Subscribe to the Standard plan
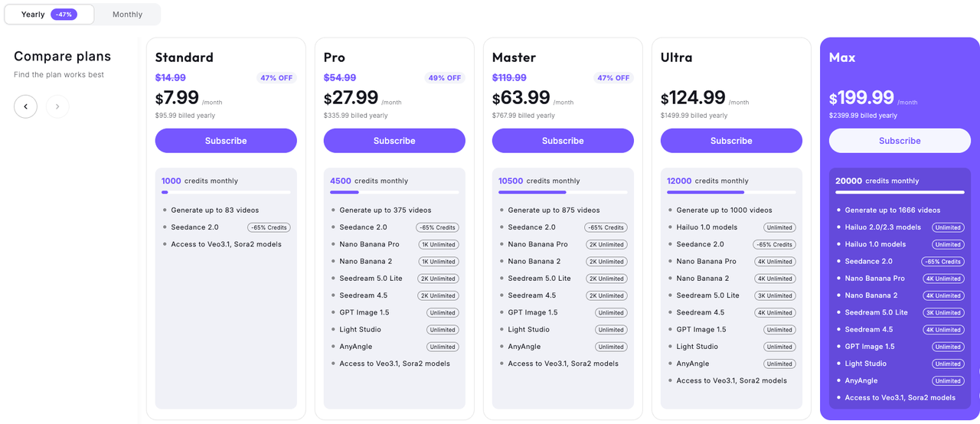 [x=226, y=141]
